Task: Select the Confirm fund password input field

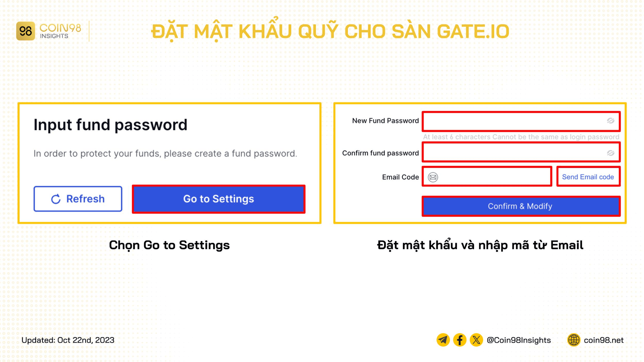Action: click(520, 153)
